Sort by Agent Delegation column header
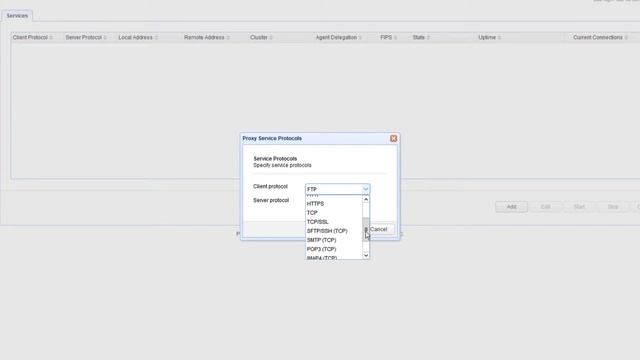Image resolution: width=640 pixels, height=360 pixels. 339,37
